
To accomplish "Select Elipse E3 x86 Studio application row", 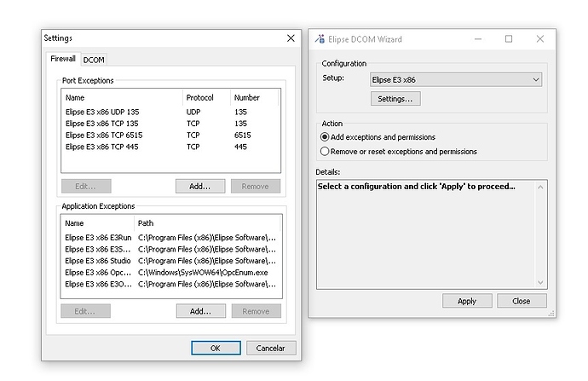I will 171,261.
